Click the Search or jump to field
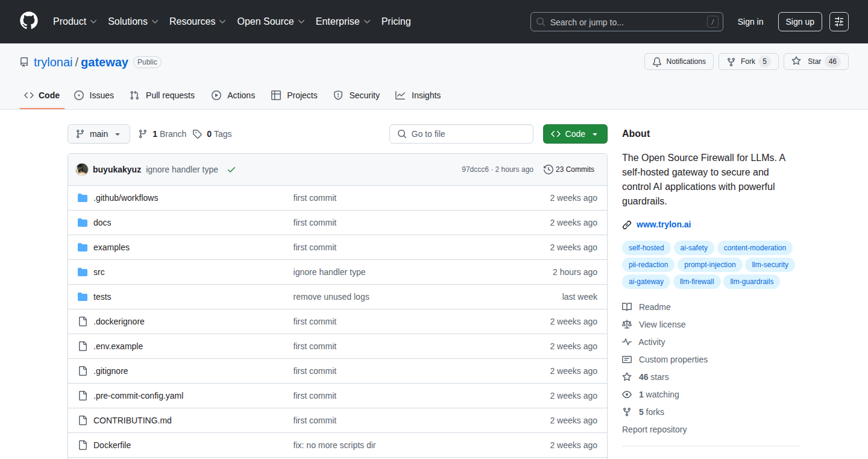This screenshot has width=868, height=459. click(627, 22)
